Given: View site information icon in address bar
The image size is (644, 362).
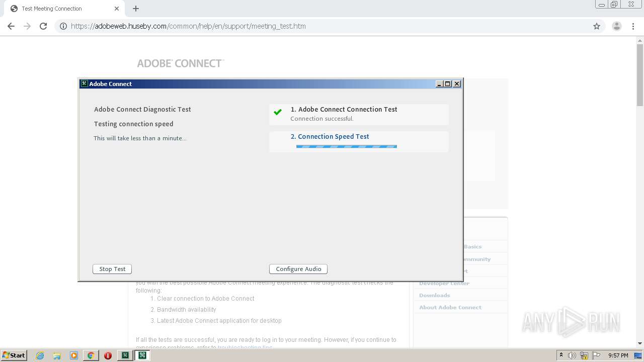Looking at the screenshot, I should (63, 26).
